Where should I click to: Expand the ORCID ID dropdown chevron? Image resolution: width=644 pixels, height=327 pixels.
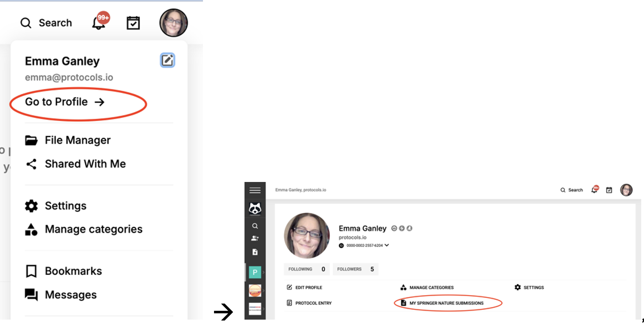coord(387,245)
